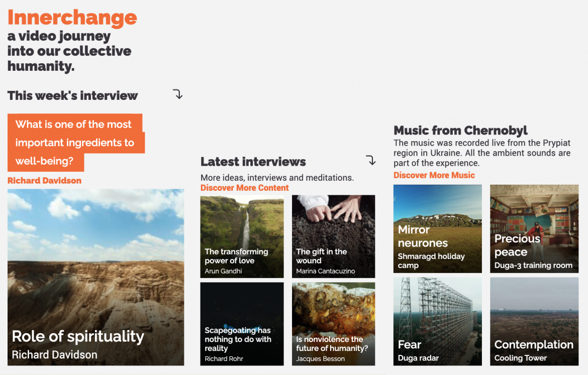
Task: Click the well-being question banner
Action: click(74, 143)
